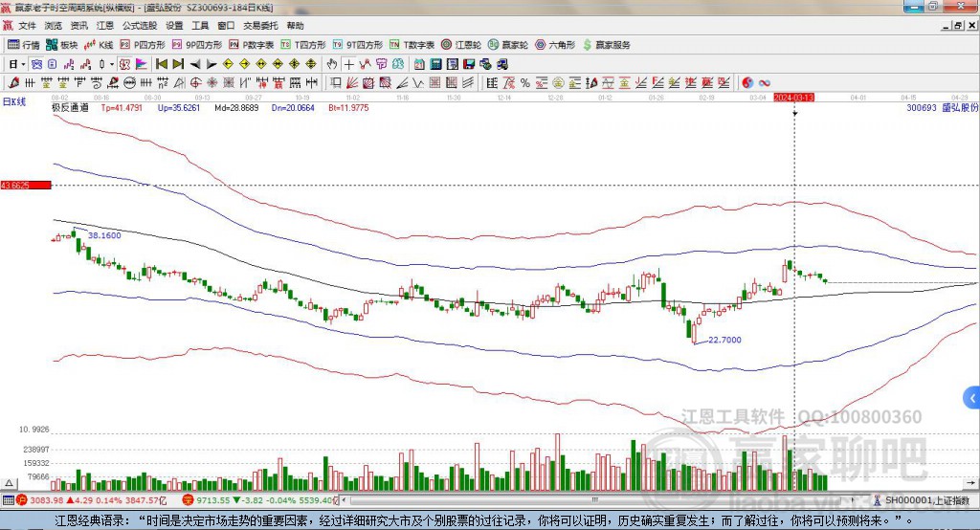The height and width of the screenshot is (530, 980).
Task: Launch the 赢家轮 wheel tool
Action: click(508, 45)
